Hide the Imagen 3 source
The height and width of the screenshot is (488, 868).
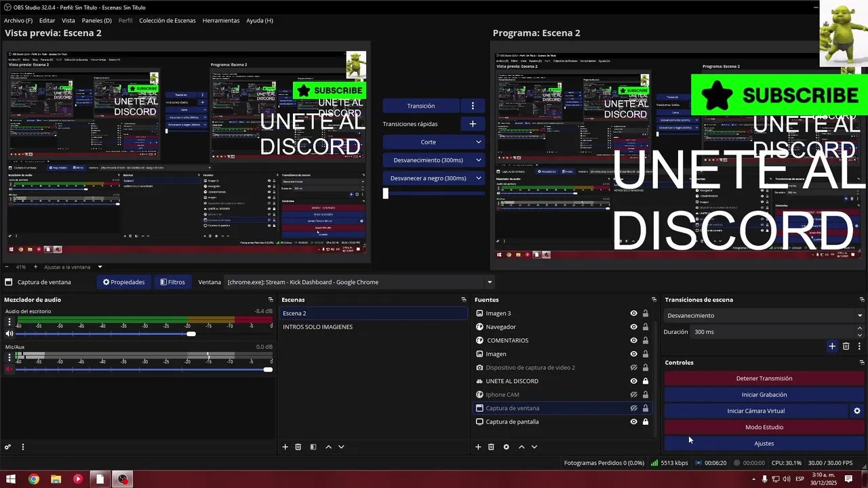coord(633,313)
